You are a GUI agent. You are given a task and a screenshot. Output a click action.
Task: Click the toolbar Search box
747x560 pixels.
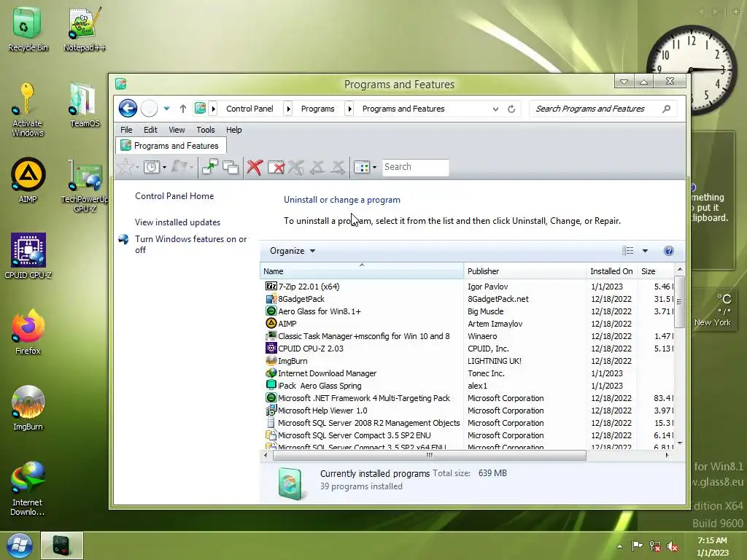click(415, 167)
